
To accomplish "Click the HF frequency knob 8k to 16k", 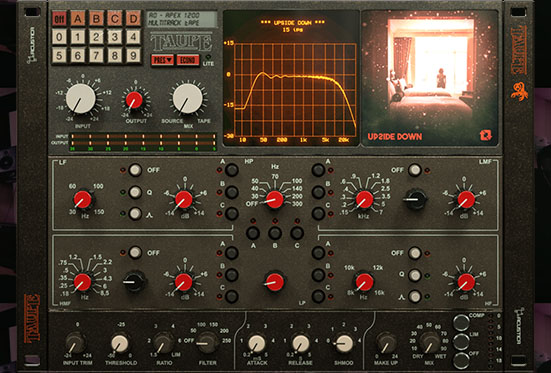I will point(364,282).
